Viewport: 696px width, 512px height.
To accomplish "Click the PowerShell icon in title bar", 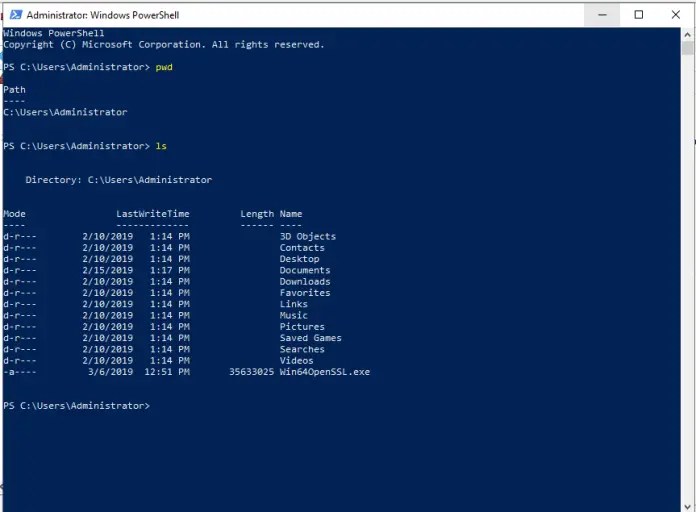I will [x=16, y=15].
